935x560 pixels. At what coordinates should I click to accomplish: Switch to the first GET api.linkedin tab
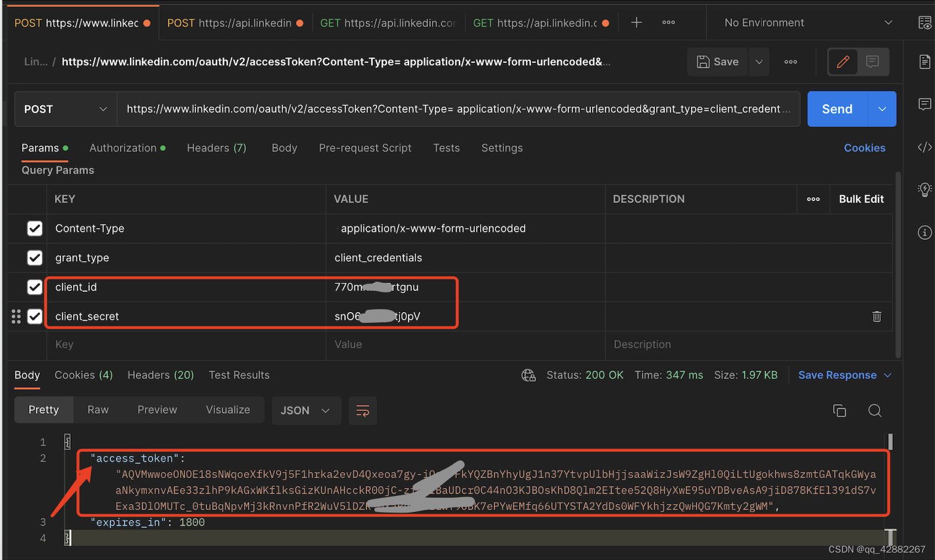389,23
